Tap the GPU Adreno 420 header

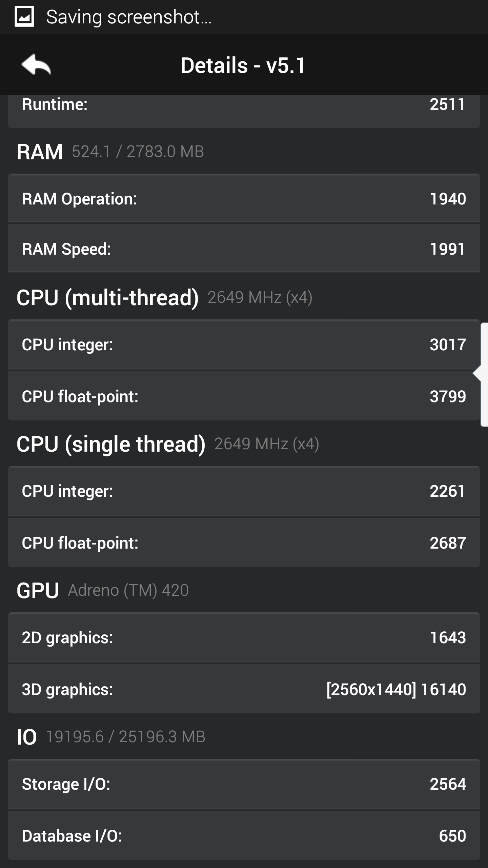point(102,590)
